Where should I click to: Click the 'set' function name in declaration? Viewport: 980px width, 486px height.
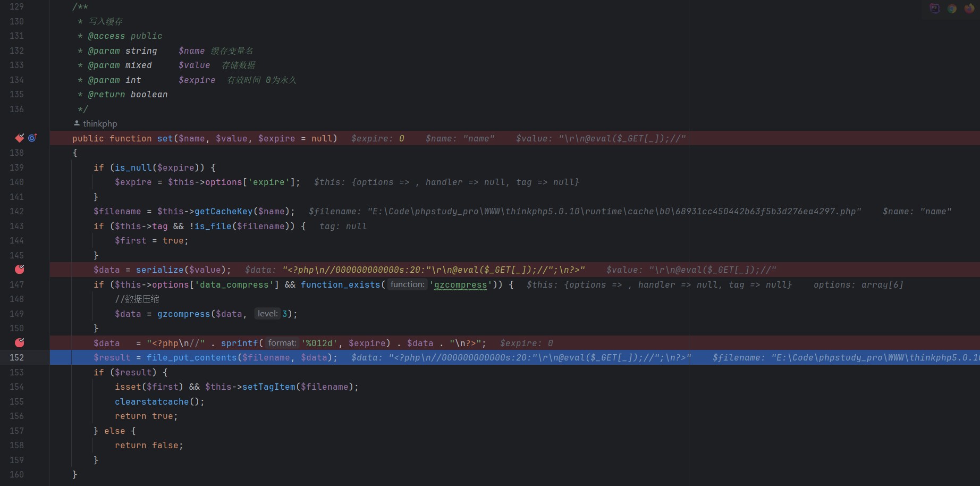[x=165, y=138]
